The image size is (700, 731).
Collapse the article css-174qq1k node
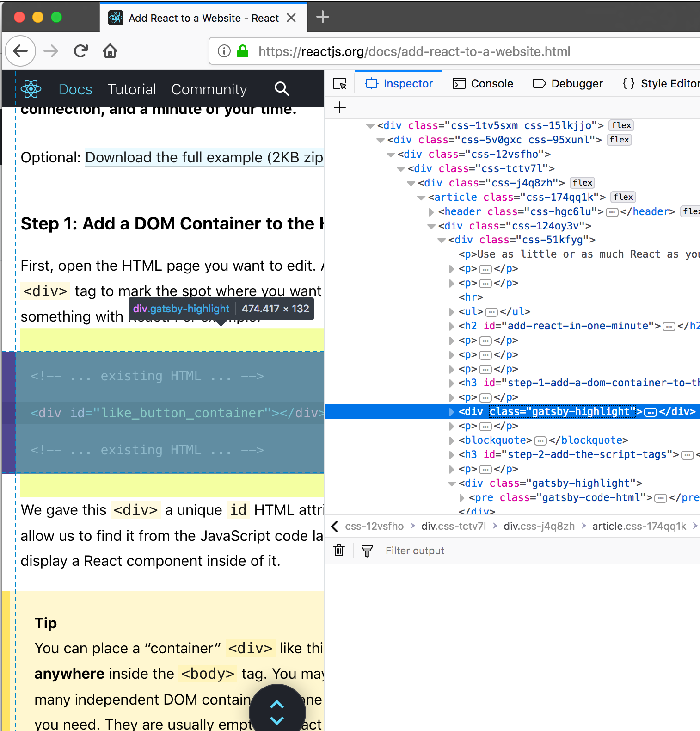(421, 198)
